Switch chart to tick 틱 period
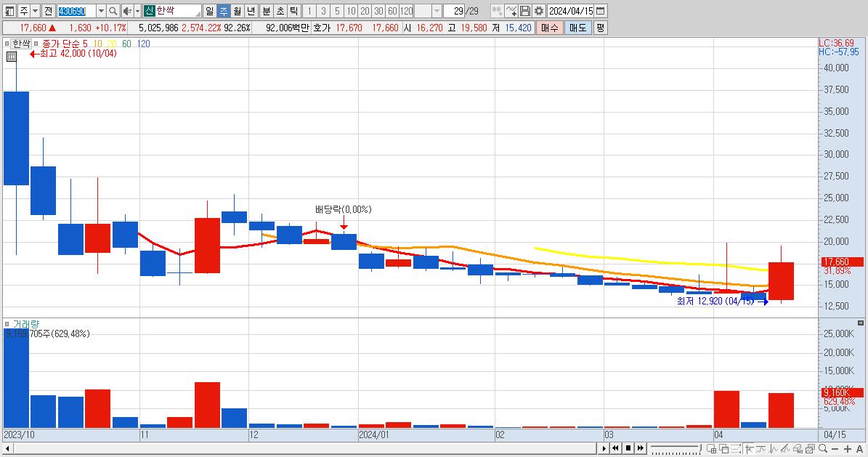This screenshot has height=457, width=868. 294,11
